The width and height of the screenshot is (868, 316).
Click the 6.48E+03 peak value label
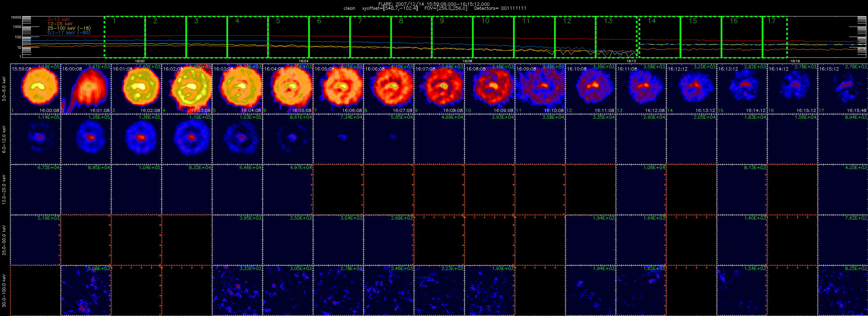pos(200,67)
